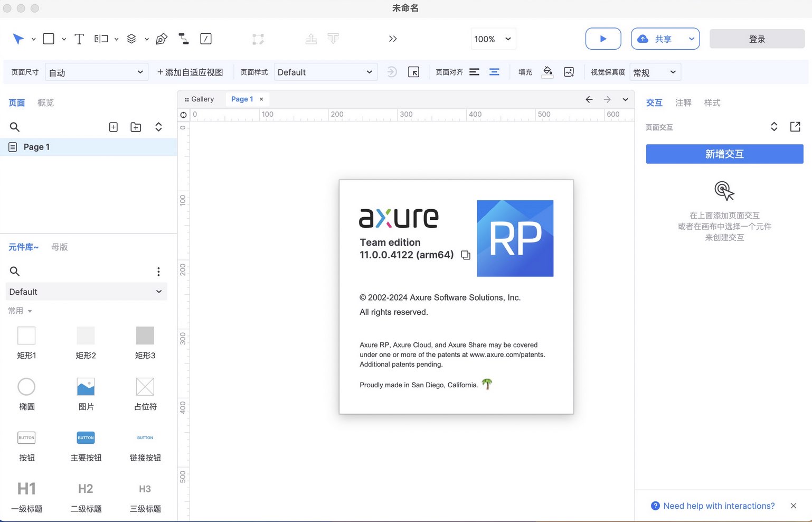
Task: Open 页面尺寸 自动 dropdown
Action: (96, 72)
